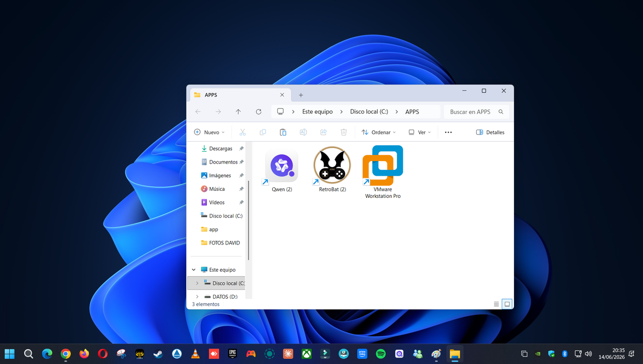Screen dimensions: 643x364
Task: Toggle the Detalles details pane
Action: coord(490,132)
